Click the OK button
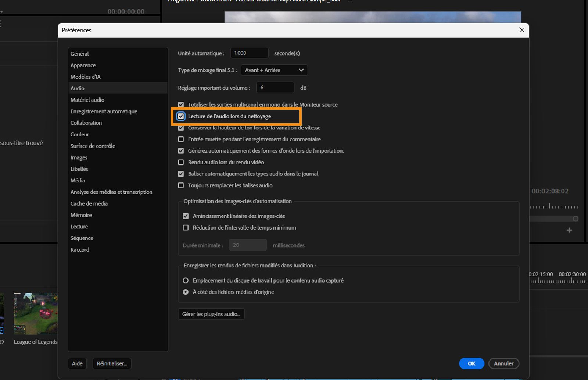Screen dimensions: 588x380 point(472,363)
